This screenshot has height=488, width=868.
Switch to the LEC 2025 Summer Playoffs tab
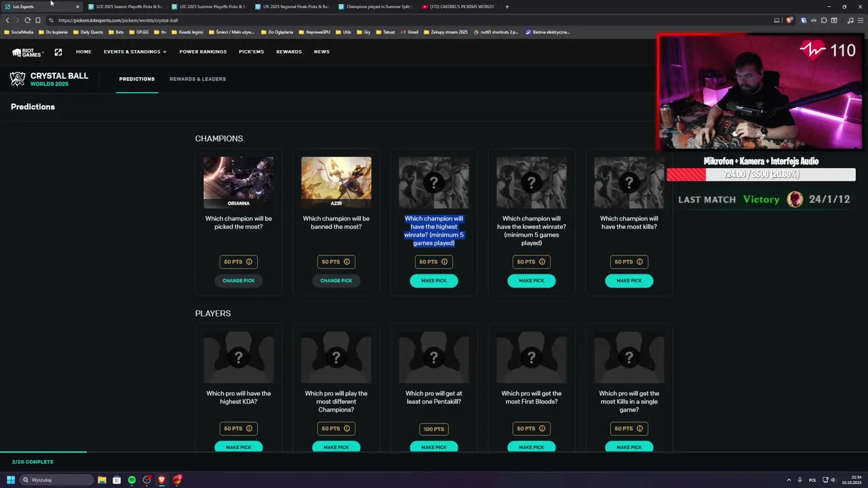pyautogui.click(x=209, y=7)
